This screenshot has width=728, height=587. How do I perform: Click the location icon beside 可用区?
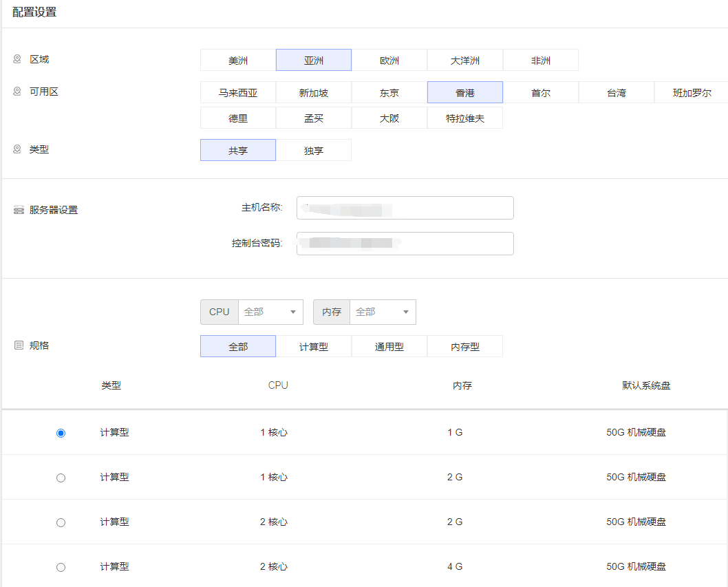(x=17, y=92)
